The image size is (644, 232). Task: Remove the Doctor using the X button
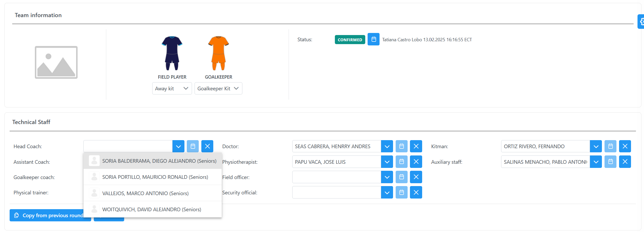(416, 146)
